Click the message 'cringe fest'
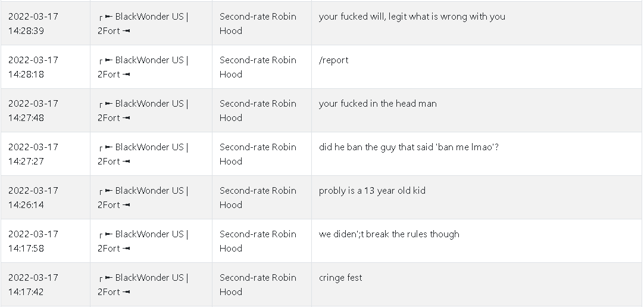The width and height of the screenshot is (644, 307). [x=340, y=278]
